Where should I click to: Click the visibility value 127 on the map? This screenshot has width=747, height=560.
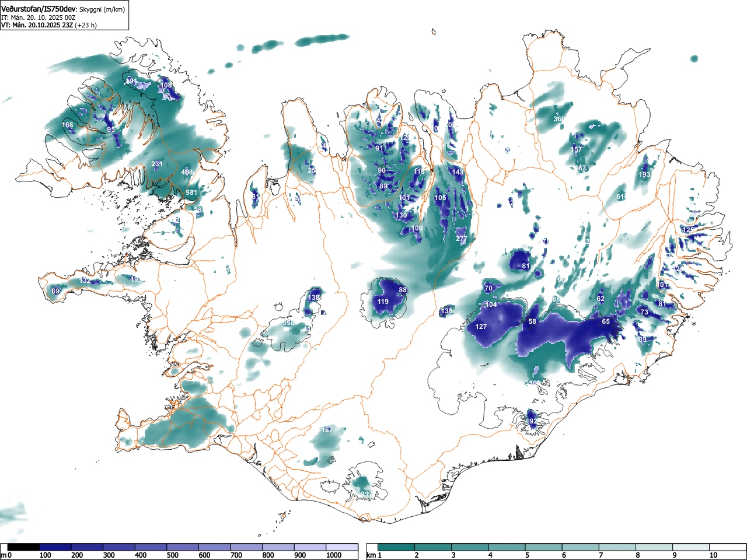click(x=481, y=326)
